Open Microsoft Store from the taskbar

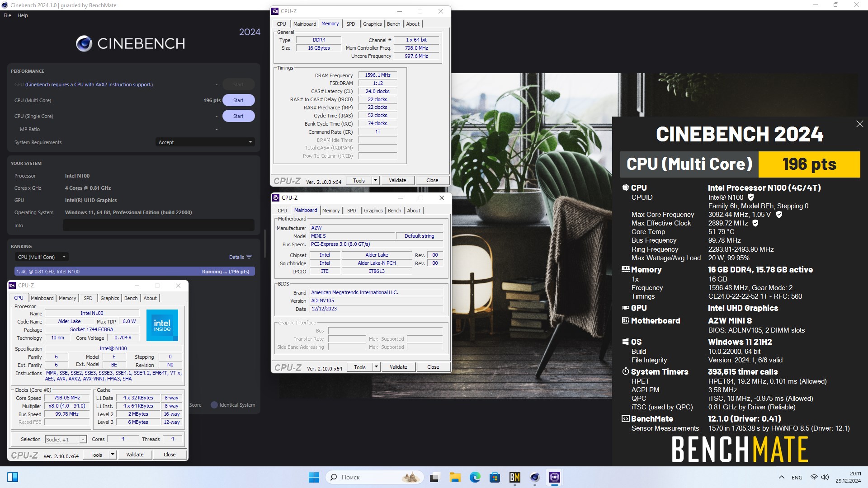click(495, 477)
